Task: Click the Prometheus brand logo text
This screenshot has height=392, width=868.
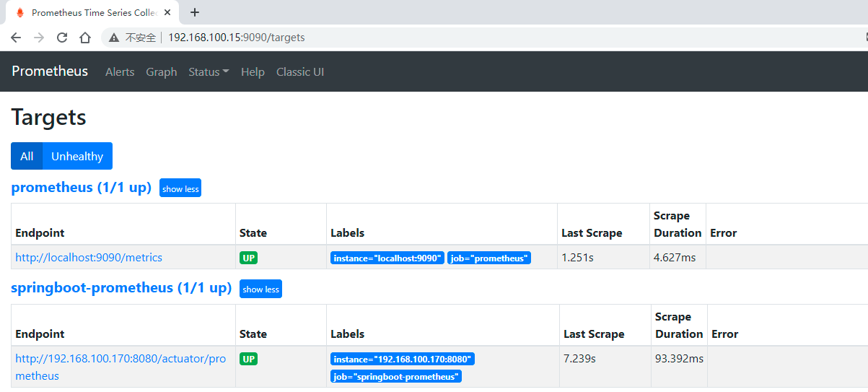Action: [50, 71]
